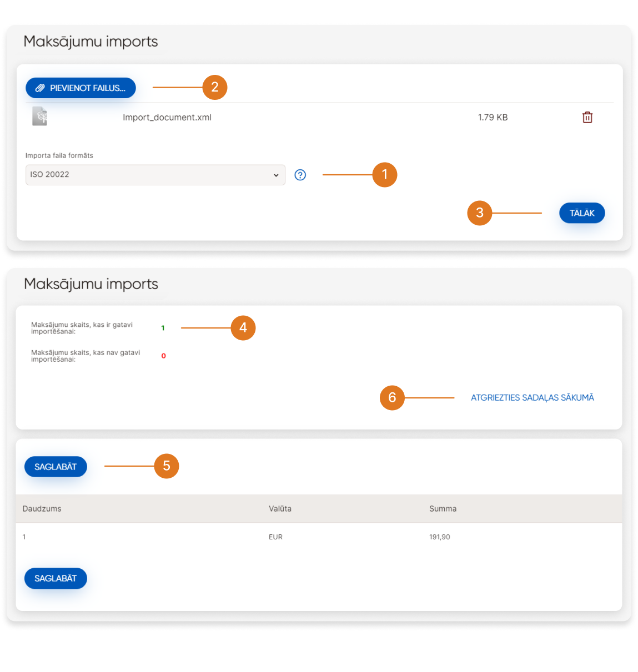This screenshot has width=638, height=672.
Task: Follow the ATGRIEZTIES SADAĻAS SĀKUMĀ link
Action: click(x=532, y=398)
